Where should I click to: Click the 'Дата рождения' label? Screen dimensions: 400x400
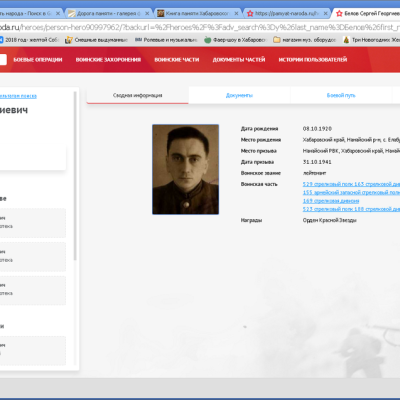coord(259,129)
